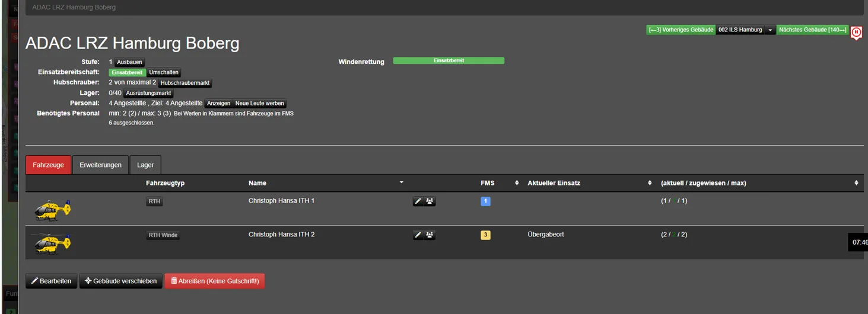
Task: Click the helicopter image of Christoph Hansa ITH 1
Action: [x=52, y=210]
